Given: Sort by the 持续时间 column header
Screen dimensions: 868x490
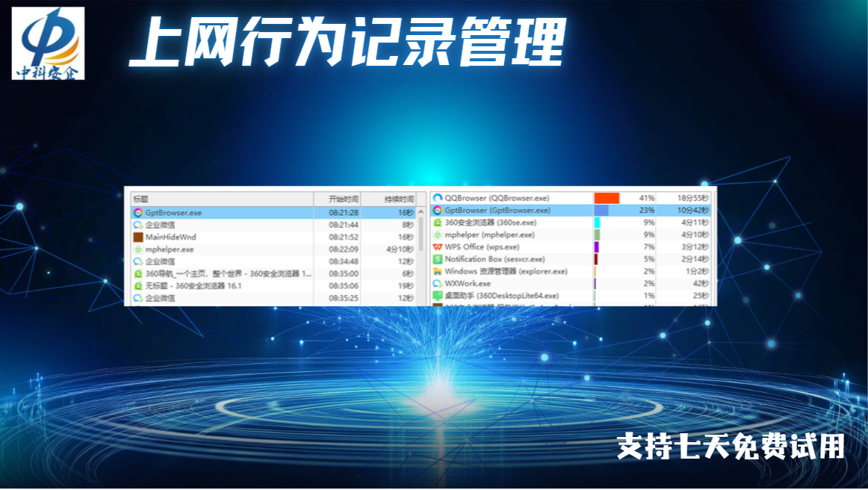Looking at the screenshot, I should (388, 199).
